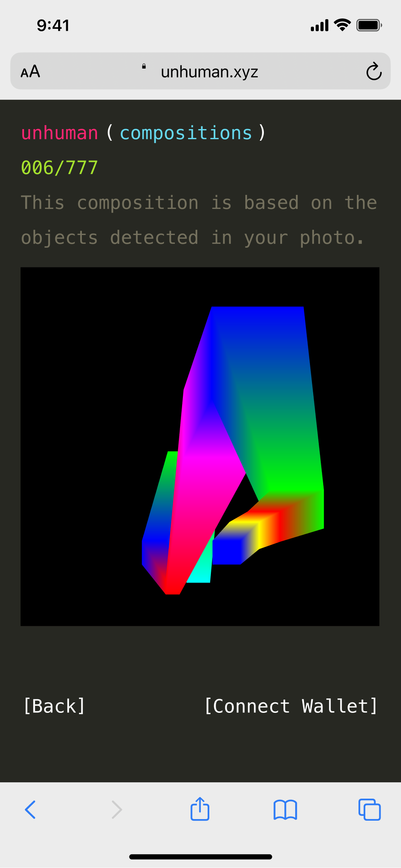Go back using Safari's left chevron
401x868 pixels.
click(30, 809)
